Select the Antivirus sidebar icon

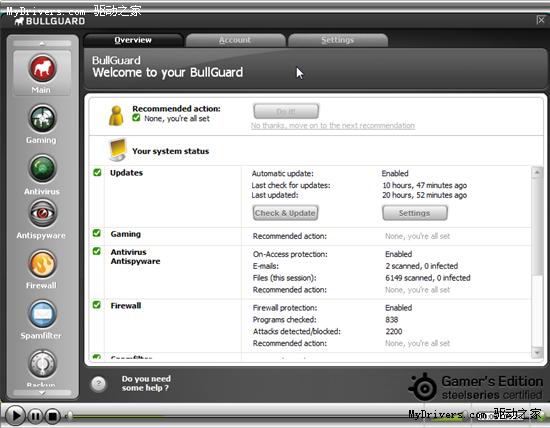(42, 169)
